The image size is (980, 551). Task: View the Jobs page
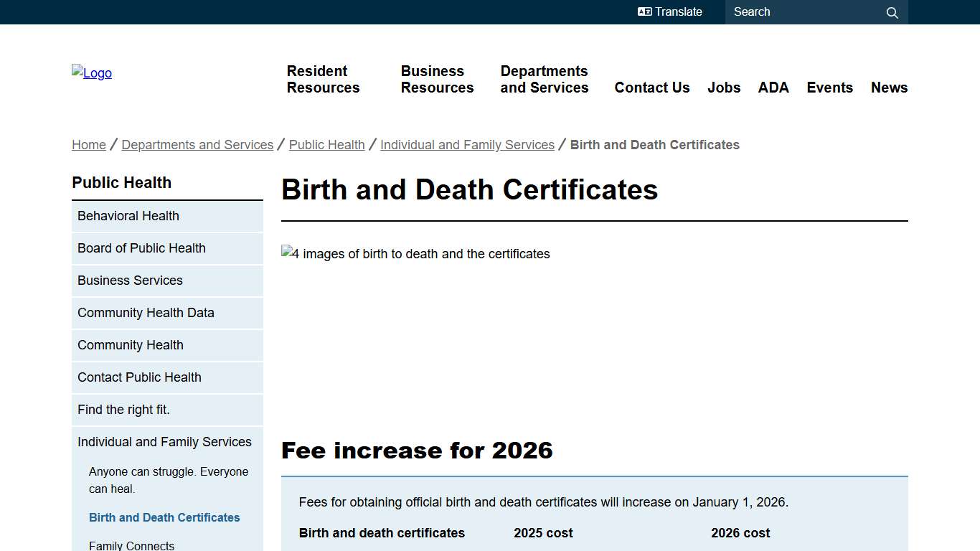[724, 88]
